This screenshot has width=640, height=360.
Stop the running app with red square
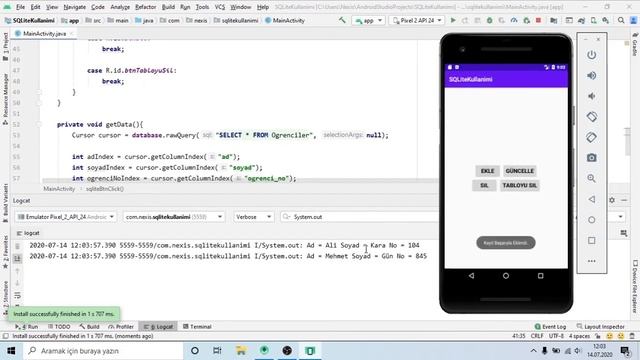pos(538,20)
